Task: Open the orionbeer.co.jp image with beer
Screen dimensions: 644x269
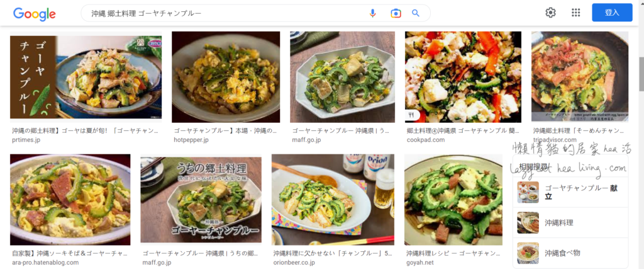Action: click(x=333, y=200)
